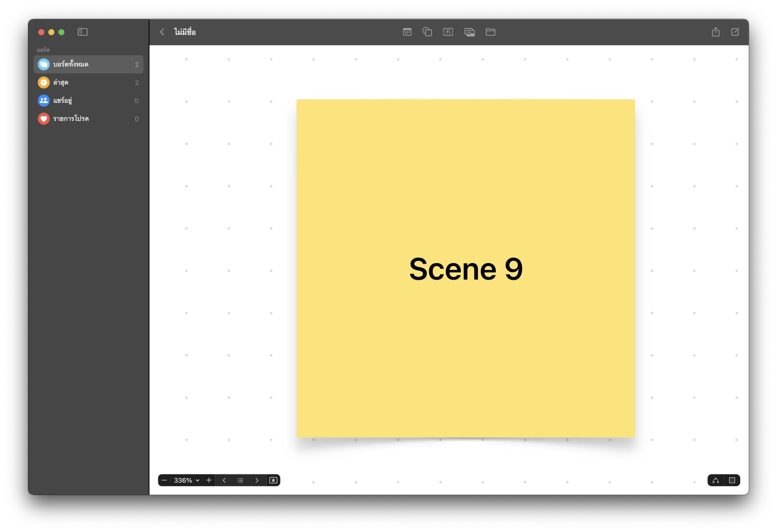Open the 336% zoom level dropdown

(187, 480)
